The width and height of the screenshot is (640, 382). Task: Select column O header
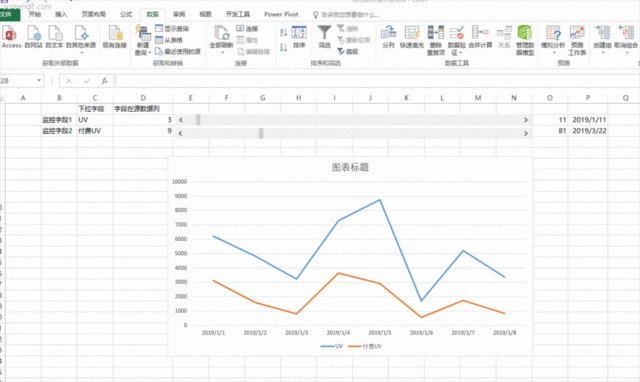[550, 98]
